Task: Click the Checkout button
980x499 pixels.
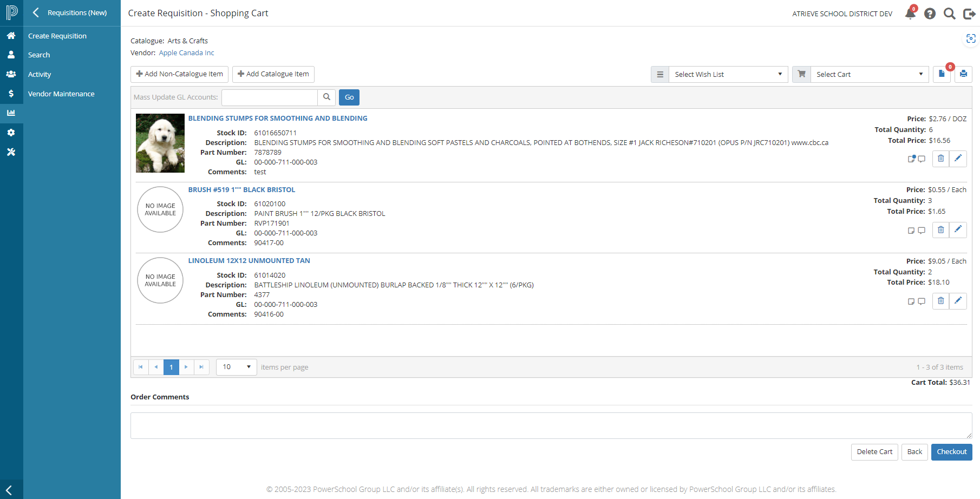Action: coord(951,452)
